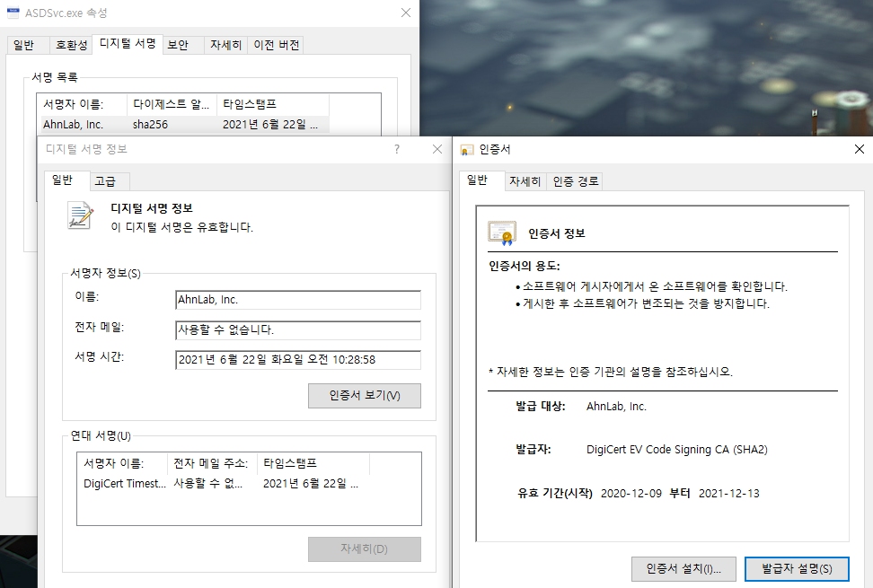
Task: Close the 인증서 certificate window
Action: click(x=860, y=149)
